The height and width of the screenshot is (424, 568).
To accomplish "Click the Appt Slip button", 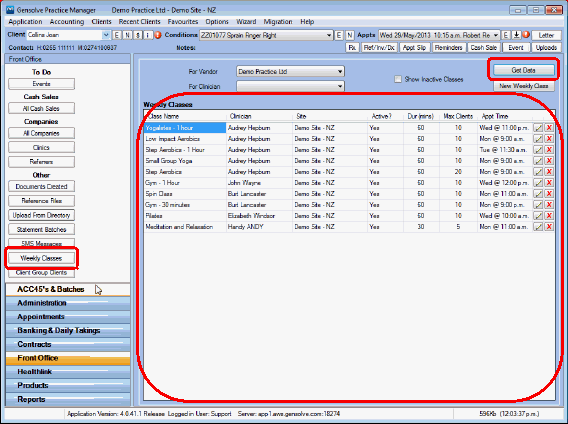I will click(x=414, y=47).
